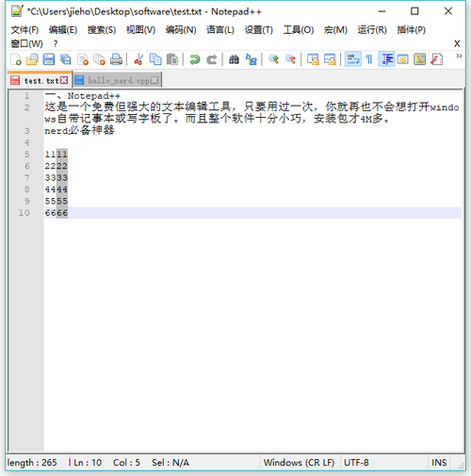Image resolution: width=471 pixels, height=476 pixels.
Task: Toggle the Indent Guide toolbar button
Action: (386, 59)
